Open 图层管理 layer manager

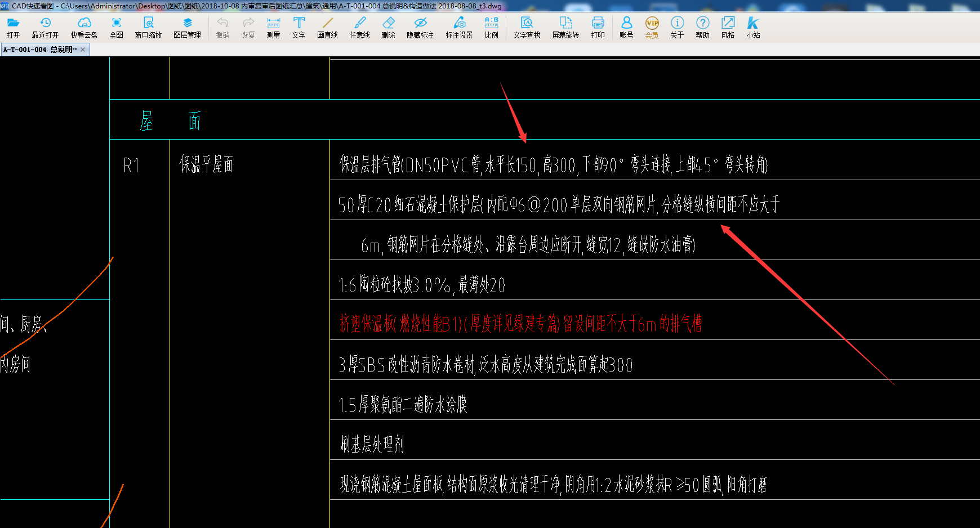(188, 27)
